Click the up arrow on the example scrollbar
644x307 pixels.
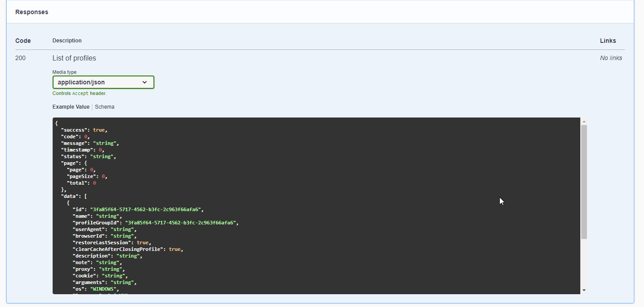584,121
